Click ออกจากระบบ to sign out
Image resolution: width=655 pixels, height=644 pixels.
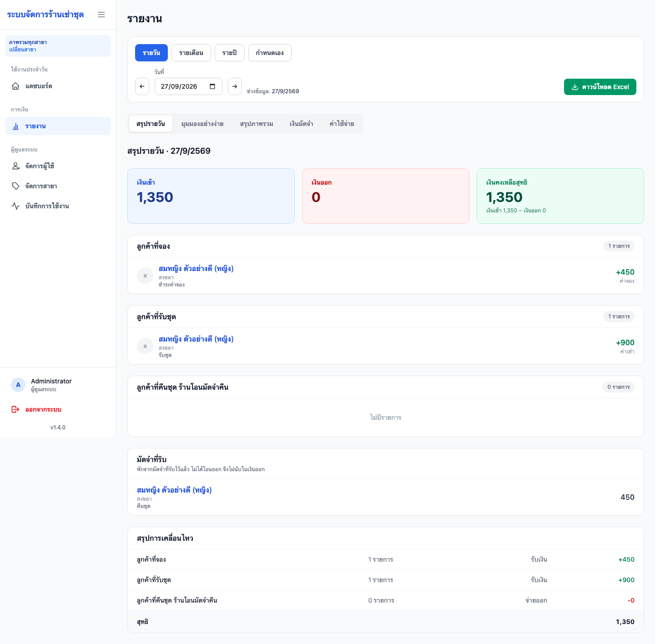[58, 409]
